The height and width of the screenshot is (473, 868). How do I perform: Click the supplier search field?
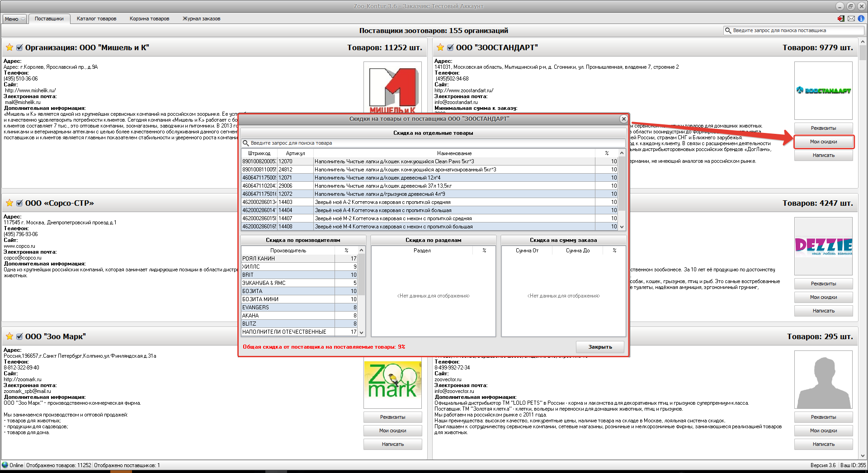click(x=794, y=30)
